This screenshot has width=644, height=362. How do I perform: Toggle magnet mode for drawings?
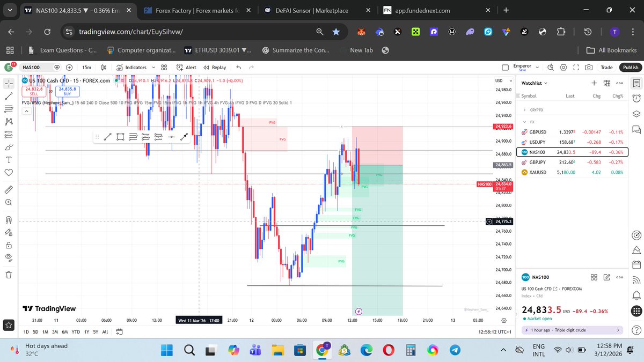click(9, 219)
